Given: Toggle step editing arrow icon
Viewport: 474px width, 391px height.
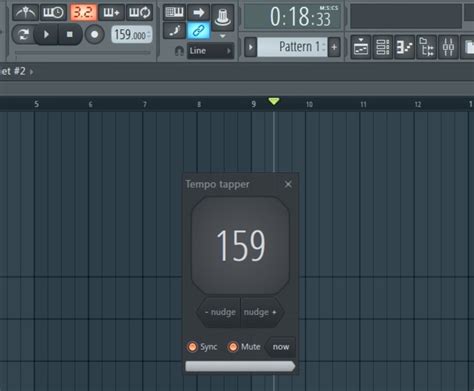Looking at the screenshot, I should (199, 13).
